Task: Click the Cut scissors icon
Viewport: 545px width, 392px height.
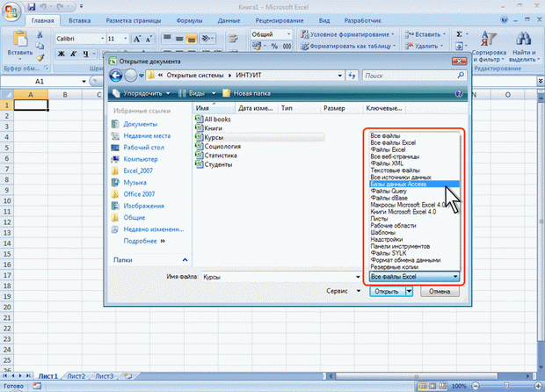Action: click(40, 34)
